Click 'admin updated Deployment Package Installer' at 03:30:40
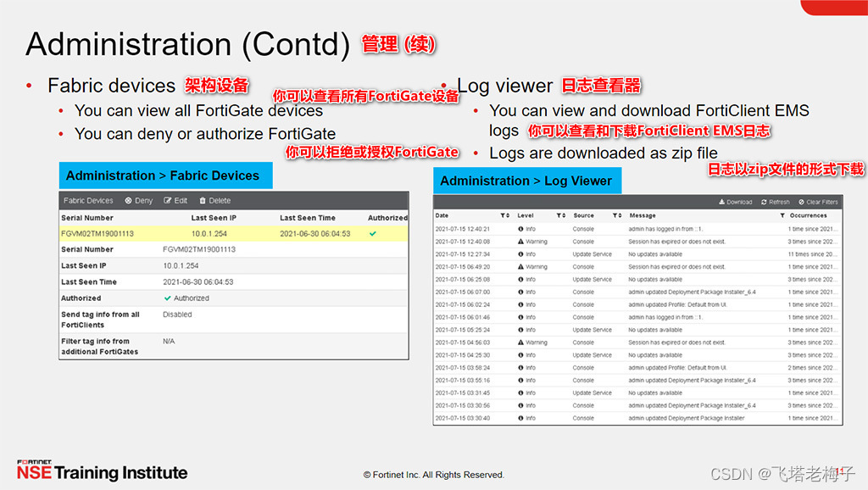Image resolution: width=868 pixels, height=490 pixels. (x=686, y=418)
